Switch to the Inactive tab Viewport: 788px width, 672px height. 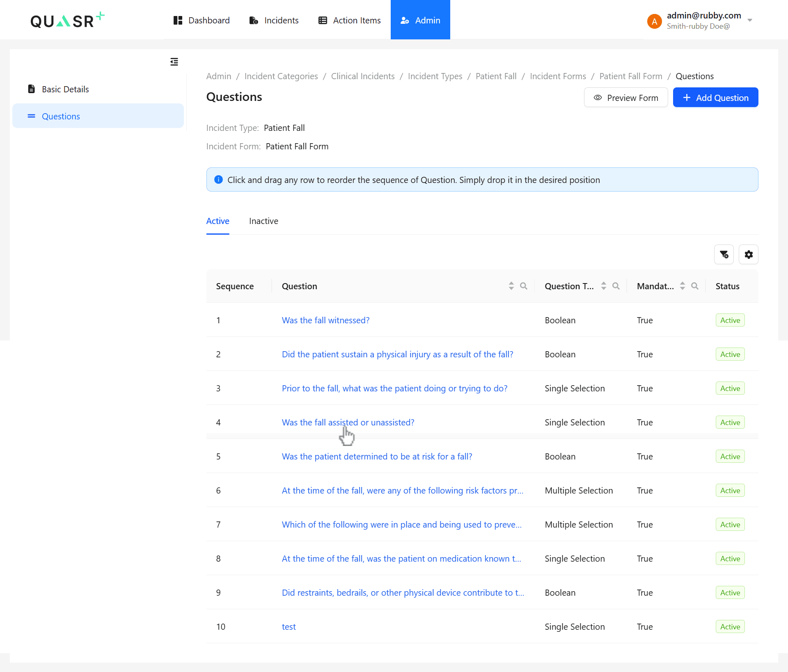click(x=263, y=221)
